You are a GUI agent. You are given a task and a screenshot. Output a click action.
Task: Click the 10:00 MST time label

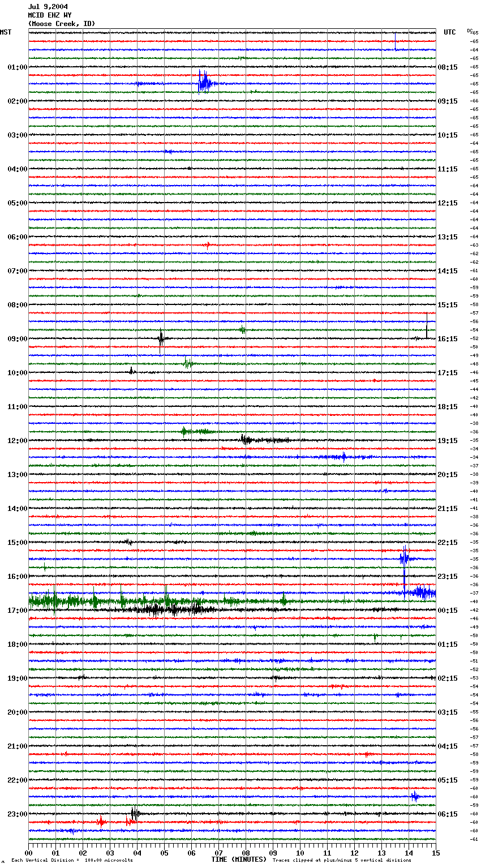pyautogui.click(x=18, y=373)
